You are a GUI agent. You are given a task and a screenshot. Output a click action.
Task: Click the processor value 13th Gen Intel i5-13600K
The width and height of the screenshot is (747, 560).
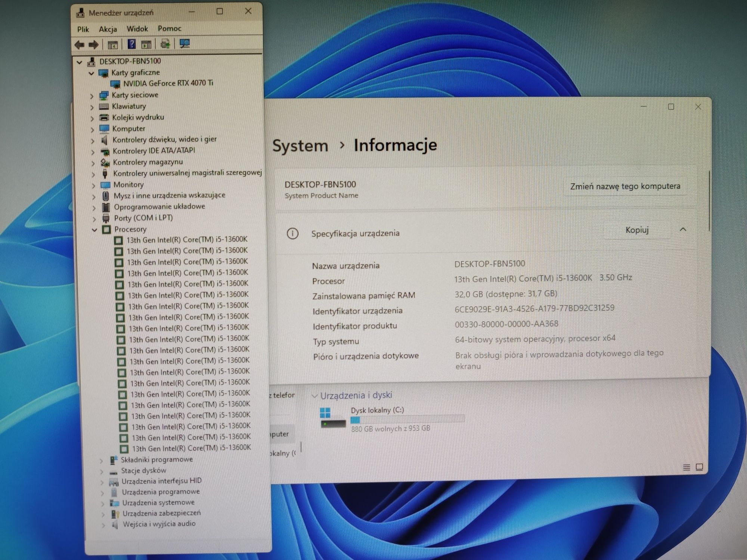[523, 279]
